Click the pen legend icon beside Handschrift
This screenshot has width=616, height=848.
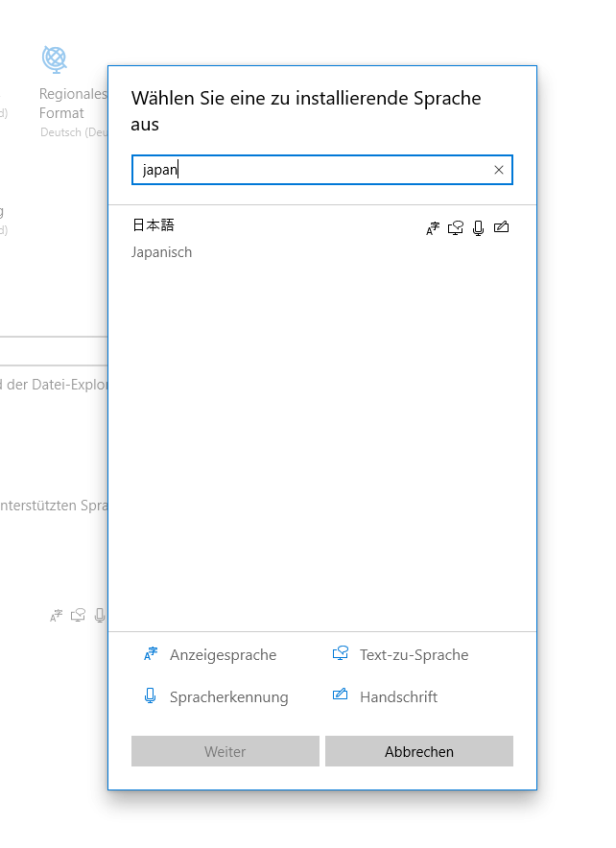tap(340, 695)
